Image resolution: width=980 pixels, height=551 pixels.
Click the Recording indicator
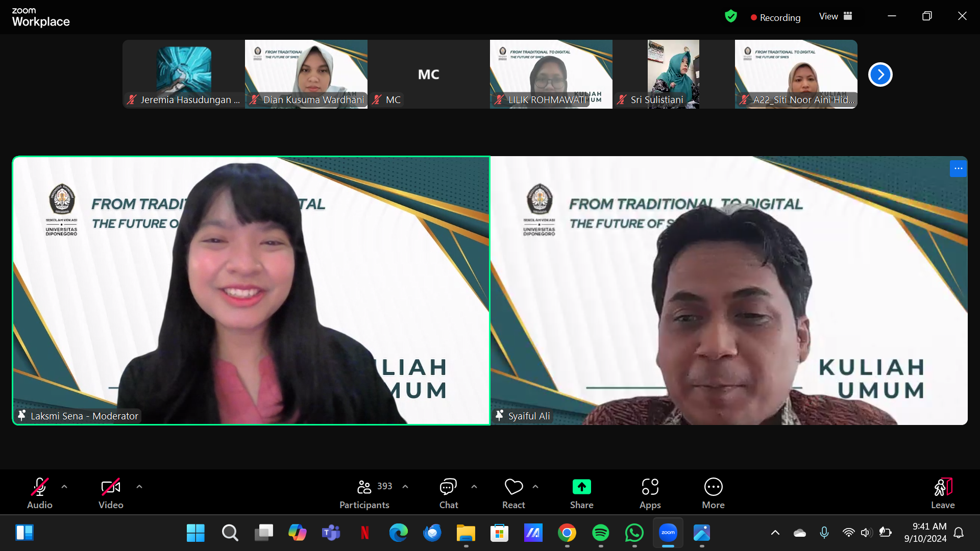coord(775,17)
